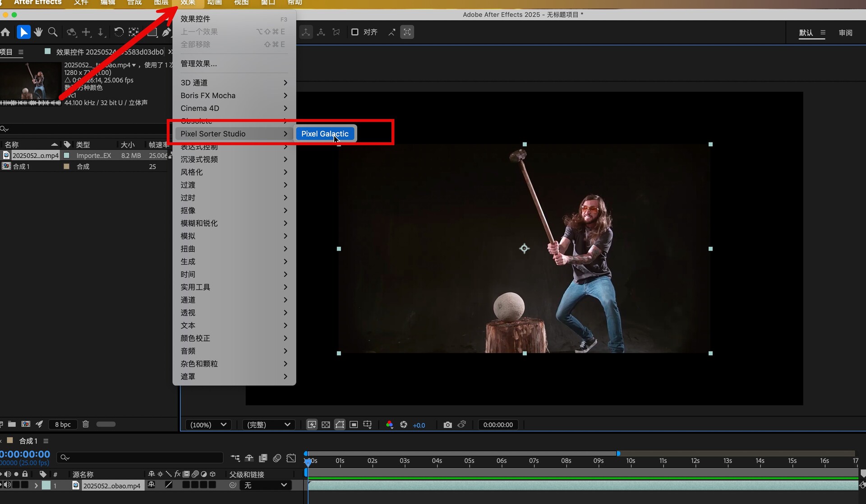Select the Rotation tool

pos(119,32)
